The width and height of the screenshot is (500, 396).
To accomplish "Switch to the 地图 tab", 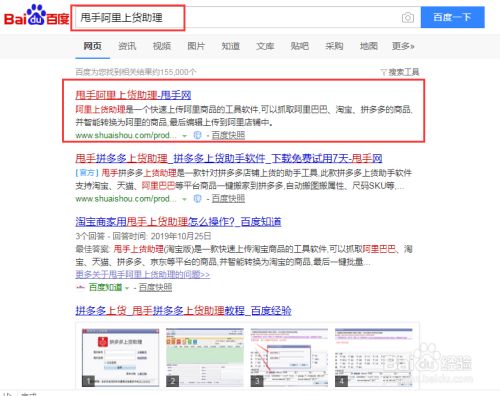I will (369, 46).
